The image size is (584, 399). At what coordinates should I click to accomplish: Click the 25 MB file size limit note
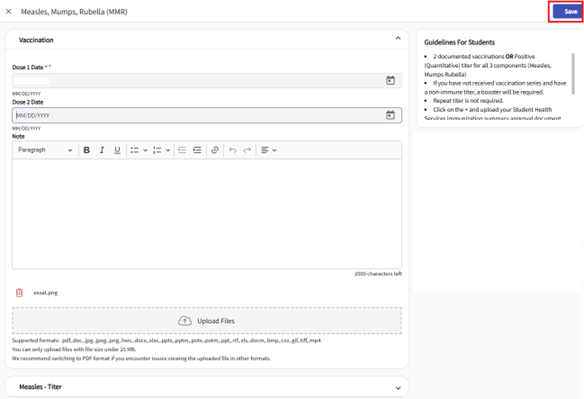(74, 349)
